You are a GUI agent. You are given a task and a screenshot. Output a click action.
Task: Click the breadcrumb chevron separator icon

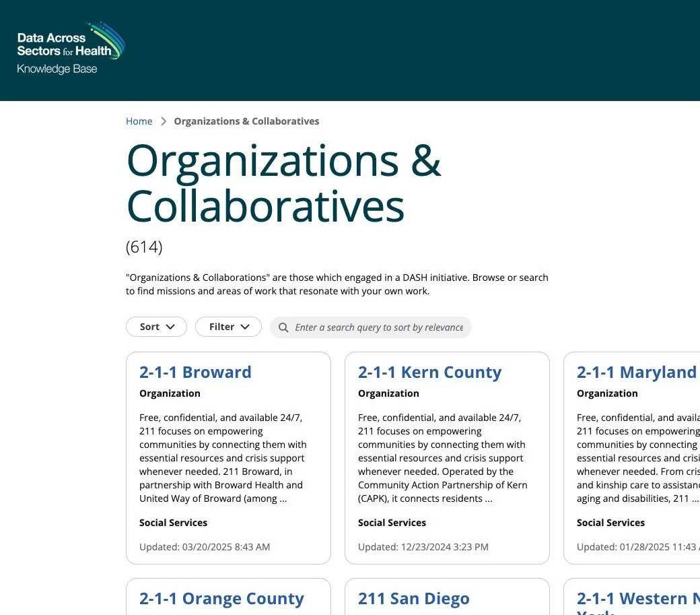click(164, 121)
